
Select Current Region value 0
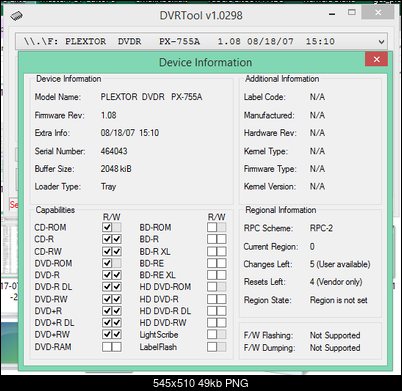tap(312, 247)
